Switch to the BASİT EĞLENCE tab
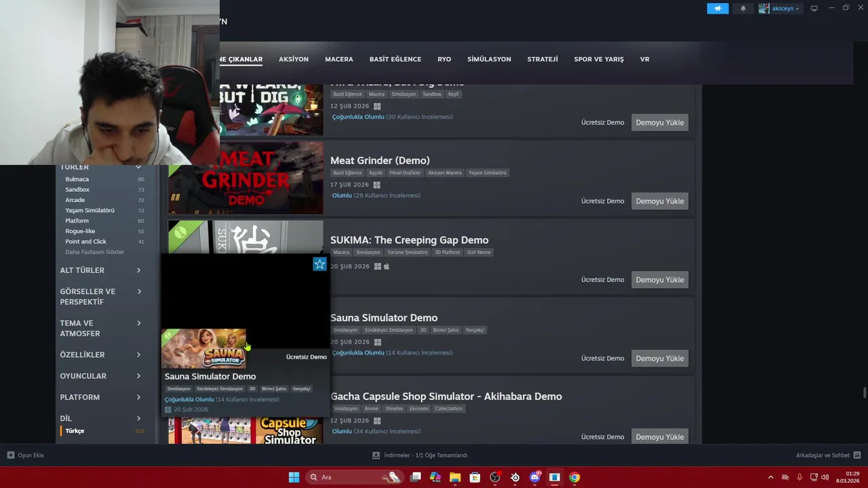 [x=395, y=59]
